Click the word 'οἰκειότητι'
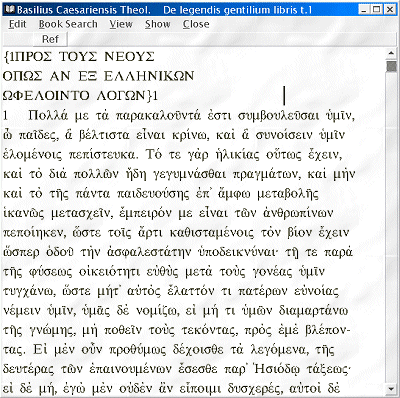The width and height of the screenshot is (400, 398). [109, 272]
